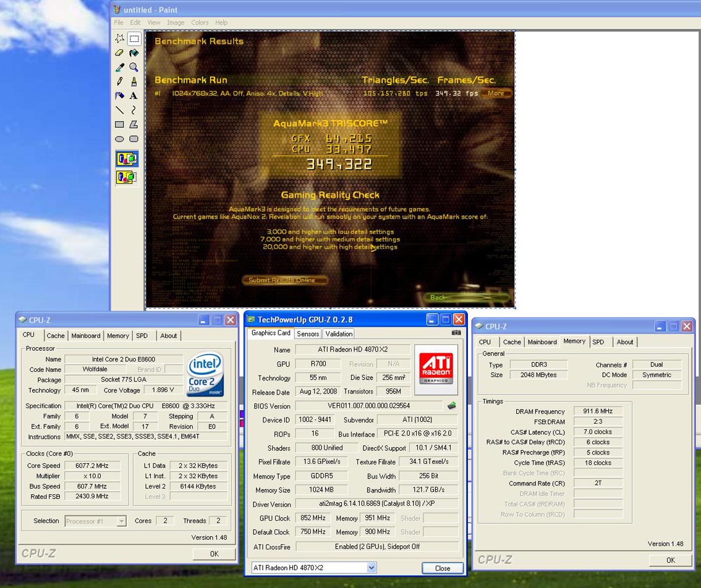Select the Ellipse shape tool
The width and height of the screenshot is (701, 588).
(x=119, y=139)
